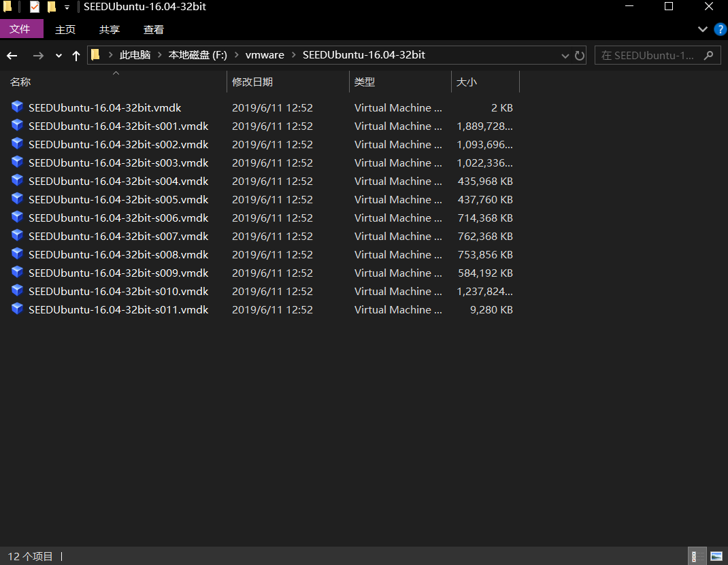Select the SEEDUbuntu-16.04-32bit.vmdk file icon
The height and width of the screenshot is (565, 728).
17,107
